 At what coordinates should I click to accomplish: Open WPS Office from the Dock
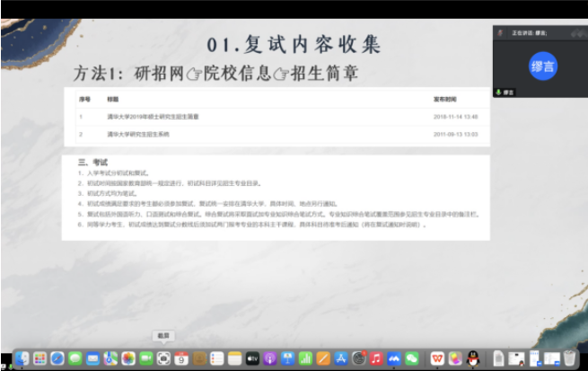point(437,358)
